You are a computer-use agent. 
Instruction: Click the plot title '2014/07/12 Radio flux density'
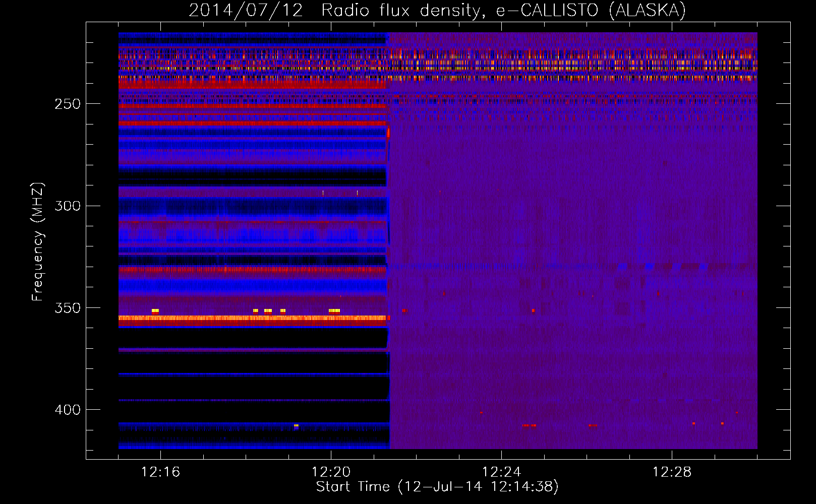click(437, 11)
